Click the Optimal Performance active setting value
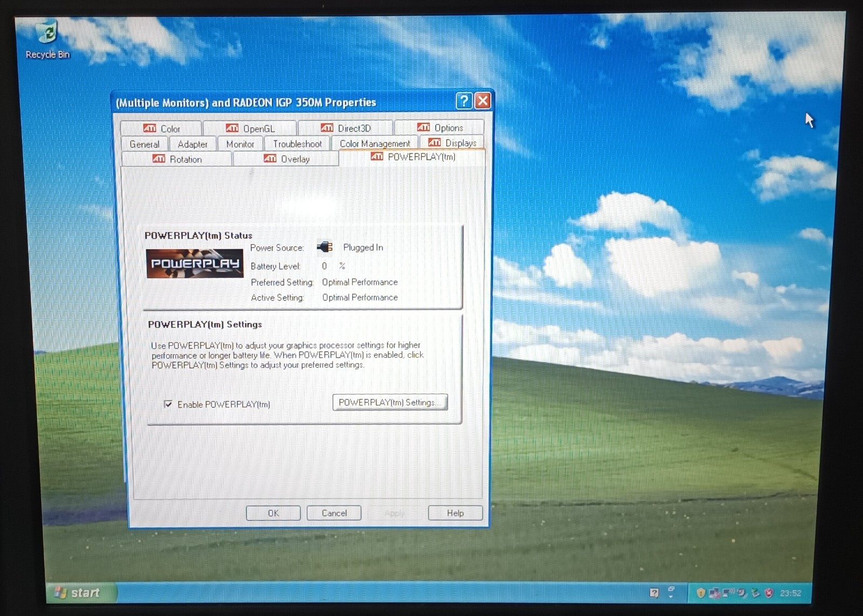 pyautogui.click(x=360, y=297)
